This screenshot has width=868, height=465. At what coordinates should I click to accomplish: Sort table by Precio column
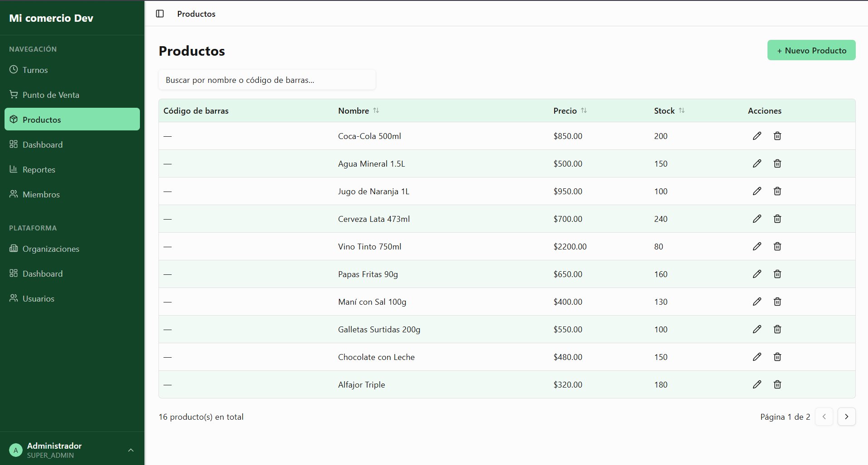click(x=570, y=111)
